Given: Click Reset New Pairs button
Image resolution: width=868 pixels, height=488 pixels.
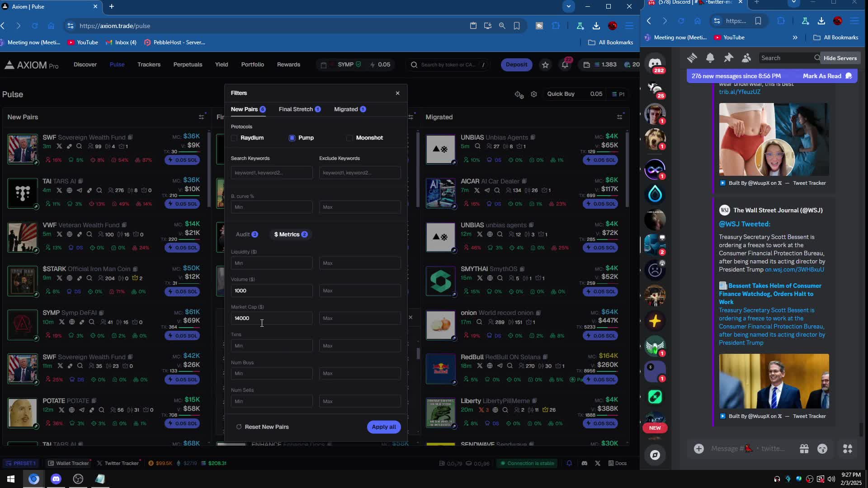Looking at the screenshot, I should coord(262,427).
